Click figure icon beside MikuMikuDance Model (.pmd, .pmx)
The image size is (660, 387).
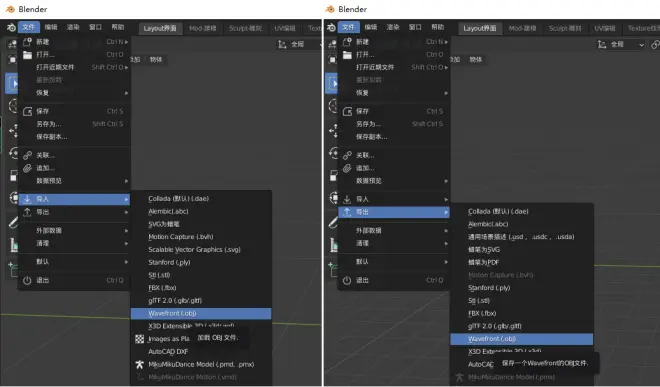click(140, 364)
